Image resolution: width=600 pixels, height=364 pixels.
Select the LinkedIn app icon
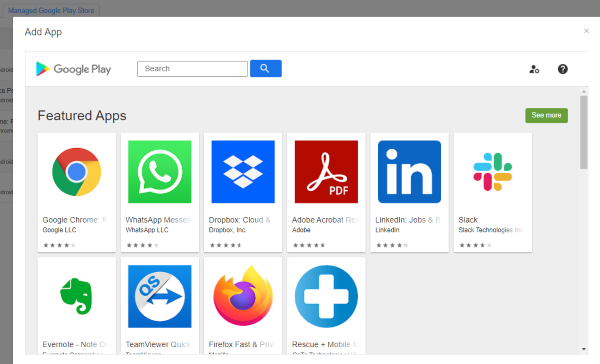click(x=409, y=172)
